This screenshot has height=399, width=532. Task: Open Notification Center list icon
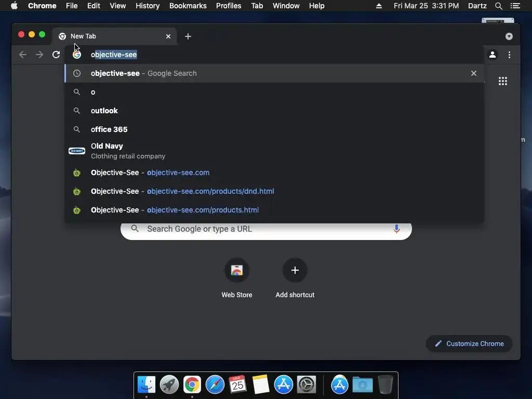(x=515, y=6)
